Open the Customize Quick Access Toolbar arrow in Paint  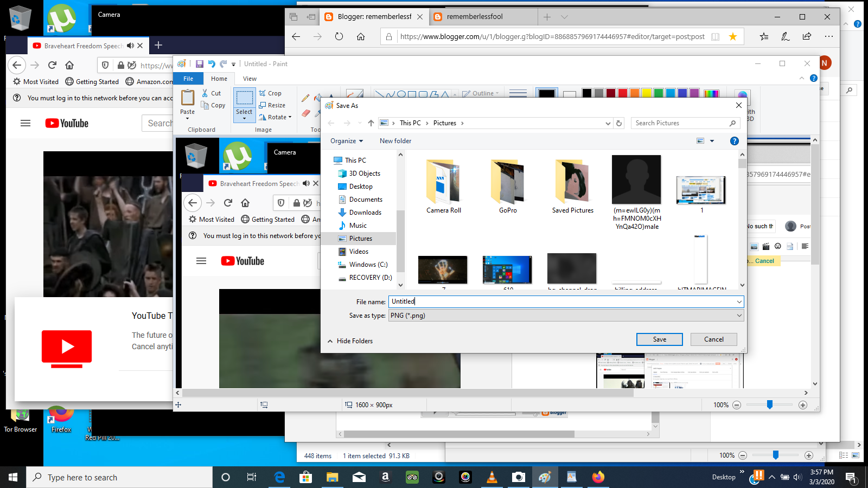tap(234, 64)
